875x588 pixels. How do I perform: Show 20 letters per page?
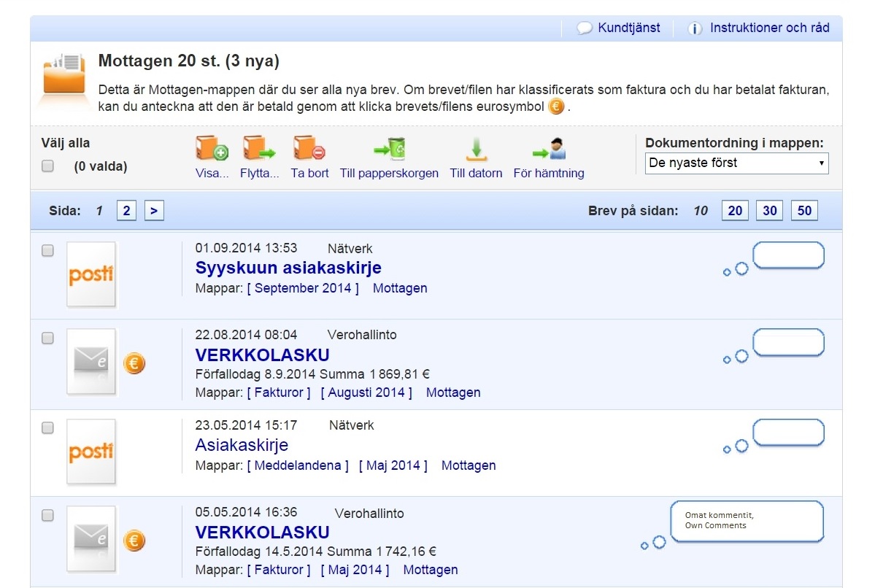(735, 210)
